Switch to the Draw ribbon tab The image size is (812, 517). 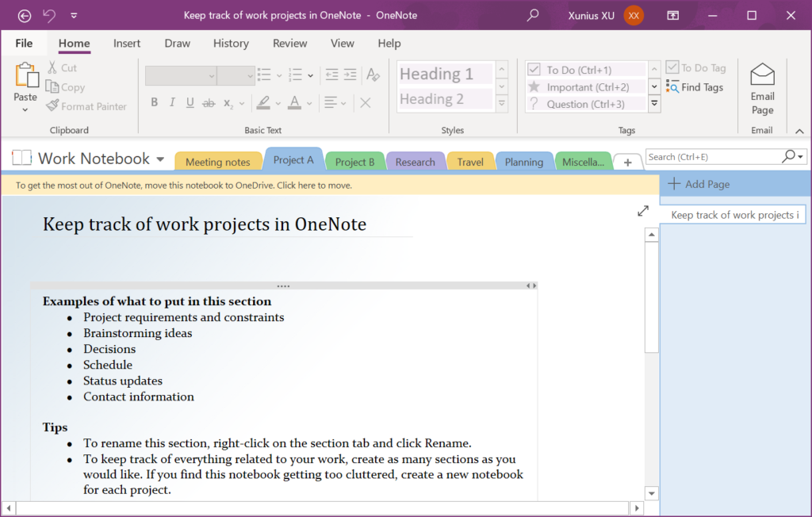[x=177, y=44]
